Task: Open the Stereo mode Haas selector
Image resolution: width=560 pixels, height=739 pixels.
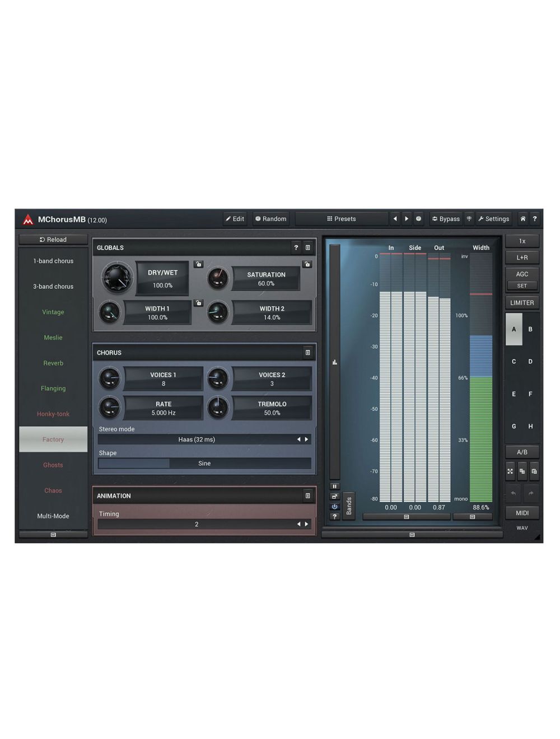Action: 197,439
